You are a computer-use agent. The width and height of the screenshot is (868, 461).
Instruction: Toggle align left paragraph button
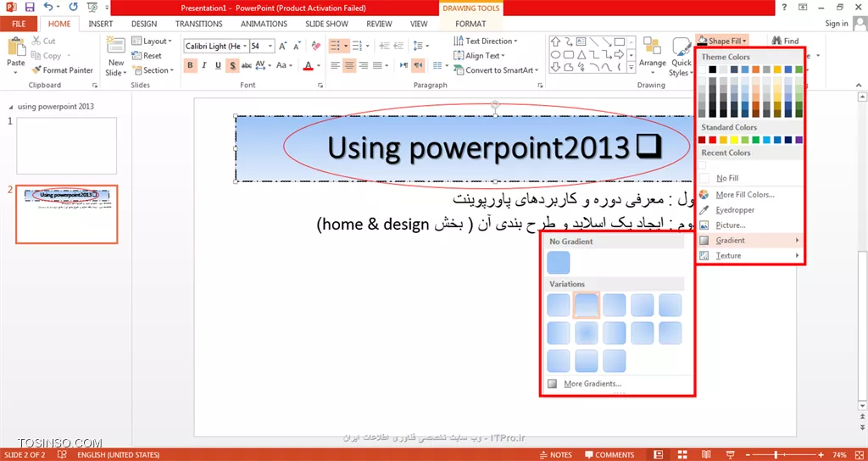[x=335, y=65]
